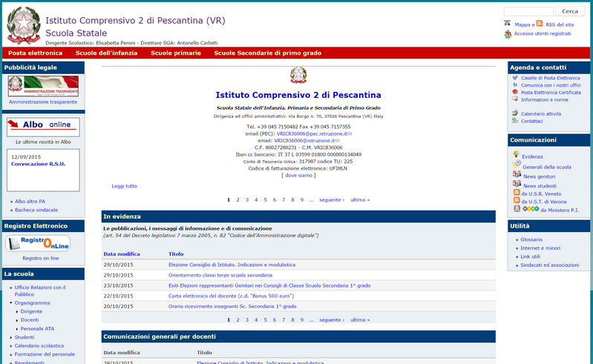The height and width of the screenshot is (364, 593).
Task: Open Formazione del personale link
Action: [45, 354]
